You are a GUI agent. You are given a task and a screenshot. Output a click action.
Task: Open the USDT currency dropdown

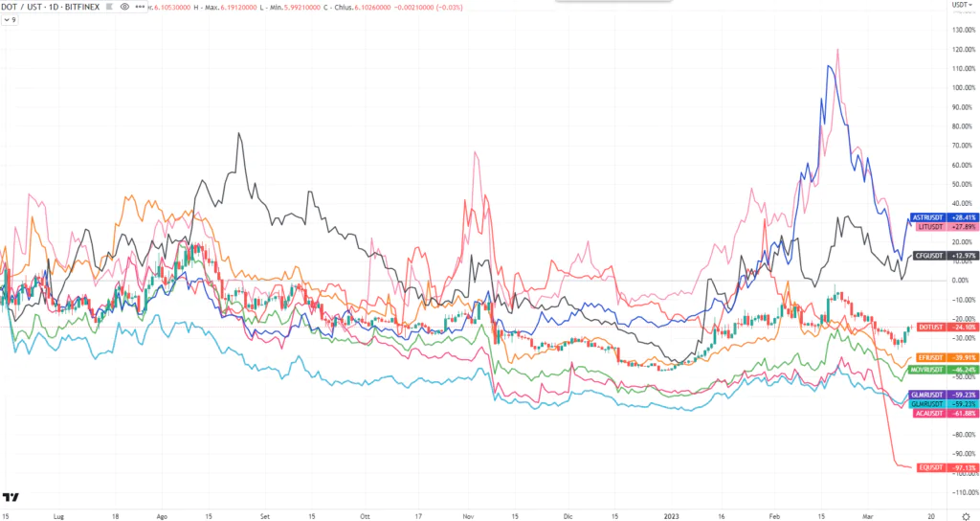tap(963, 5)
